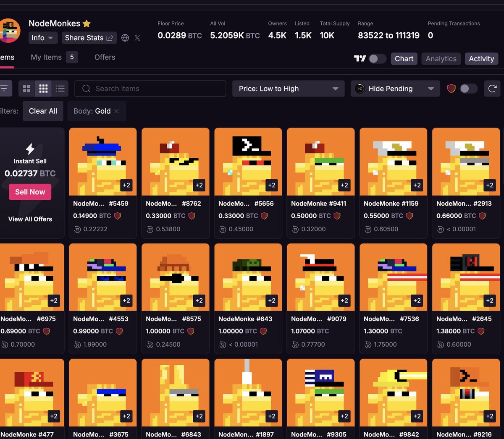Click the Owners value 4.5K
Screen dimensions: 504x439
pos(277,36)
